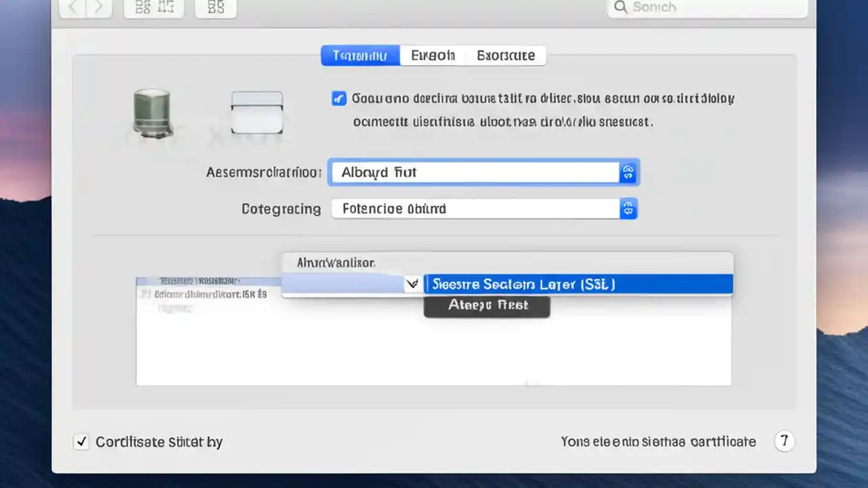Viewport: 868px width, 488px height.
Task: Click the hard drive icon in the panel
Action: (x=152, y=113)
